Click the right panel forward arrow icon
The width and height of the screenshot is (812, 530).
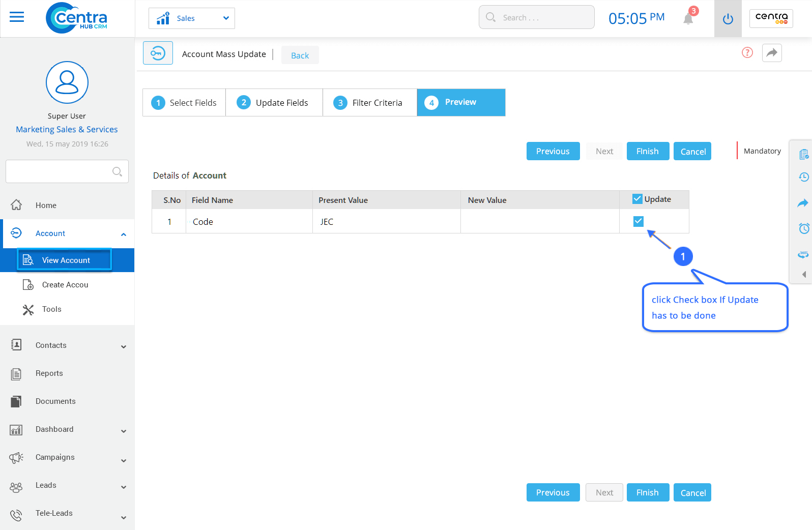803,203
